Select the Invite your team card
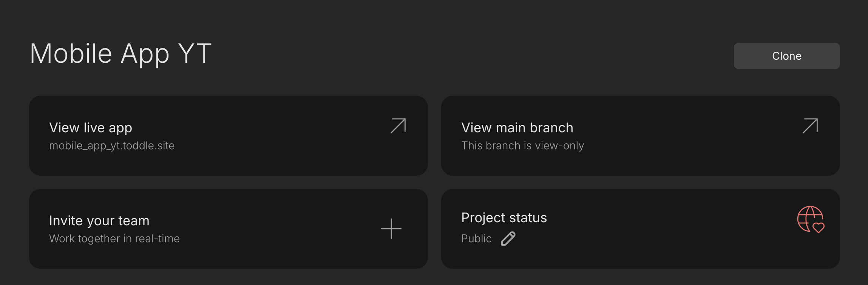The image size is (868, 285). click(264, 253)
